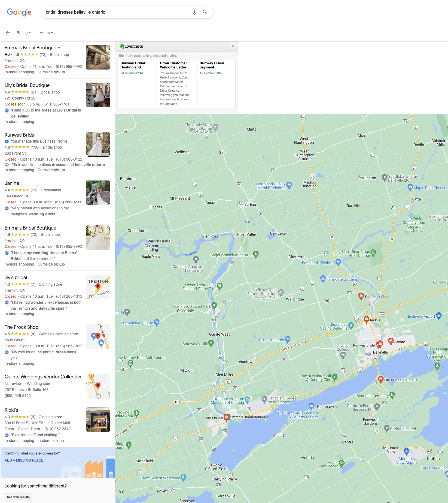Open Quinte Weddings Vendor Collective map thumbnail
448x503 pixels.
98,386
